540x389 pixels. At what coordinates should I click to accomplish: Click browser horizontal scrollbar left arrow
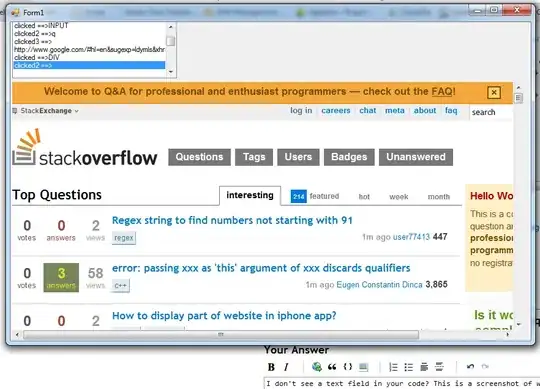point(17,334)
